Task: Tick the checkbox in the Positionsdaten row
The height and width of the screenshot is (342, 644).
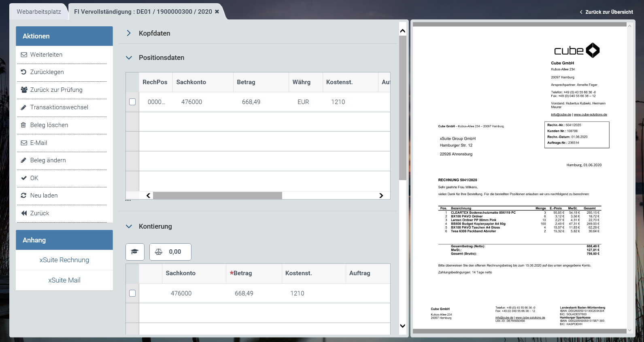Action: click(x=132, y=102)
